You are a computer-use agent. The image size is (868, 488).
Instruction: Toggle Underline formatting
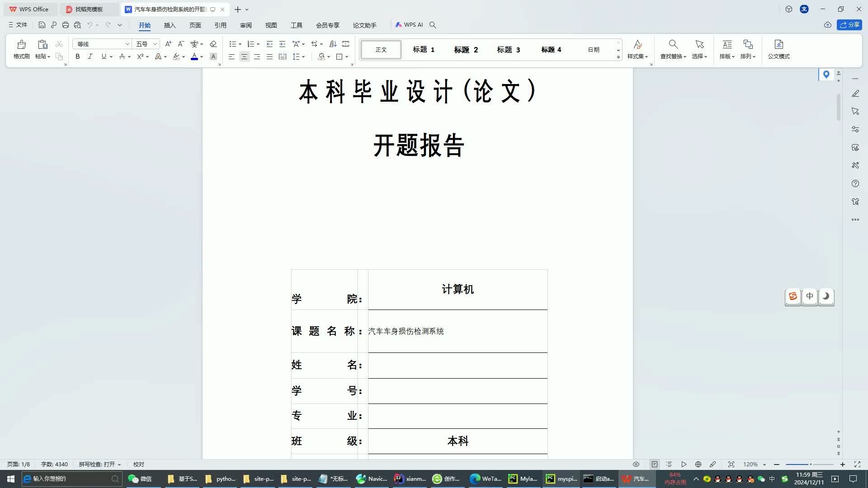[104, 56]
